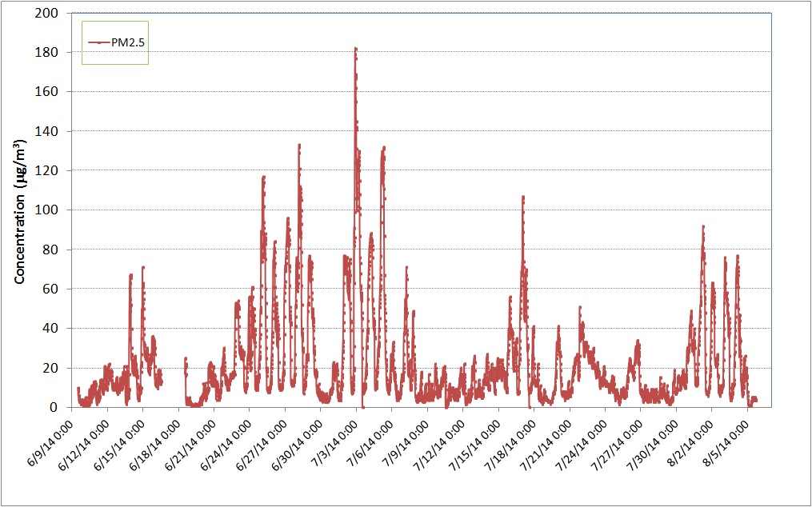Select the red PM2.5 legend line marker
This screenshot has width=812, height=507.
[99, 42]
